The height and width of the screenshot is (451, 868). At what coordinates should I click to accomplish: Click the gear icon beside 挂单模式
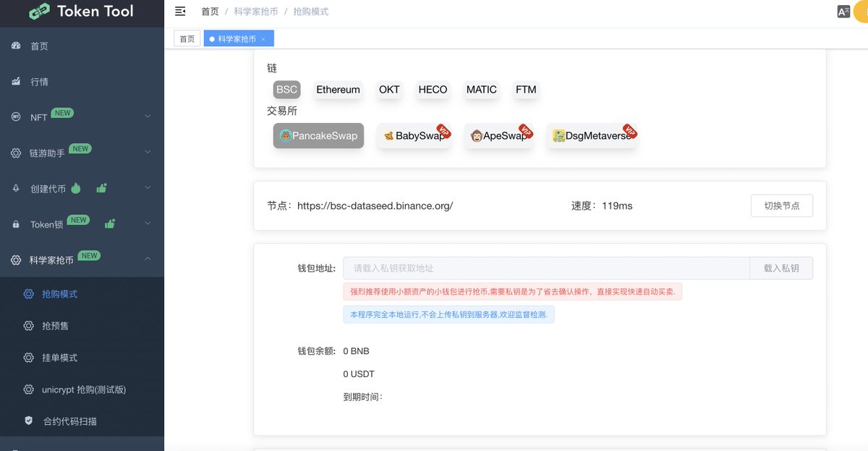pyautogui.click(x=29, y=358)
